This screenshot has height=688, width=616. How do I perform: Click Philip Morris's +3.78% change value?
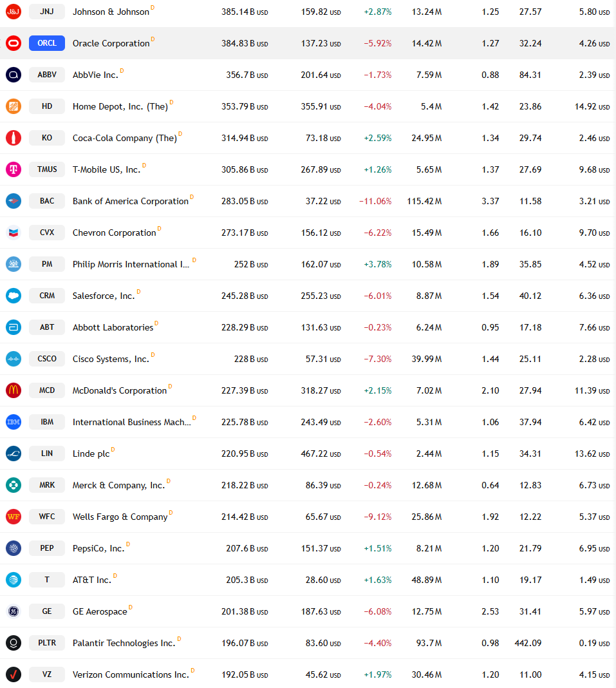click(378, 265)
